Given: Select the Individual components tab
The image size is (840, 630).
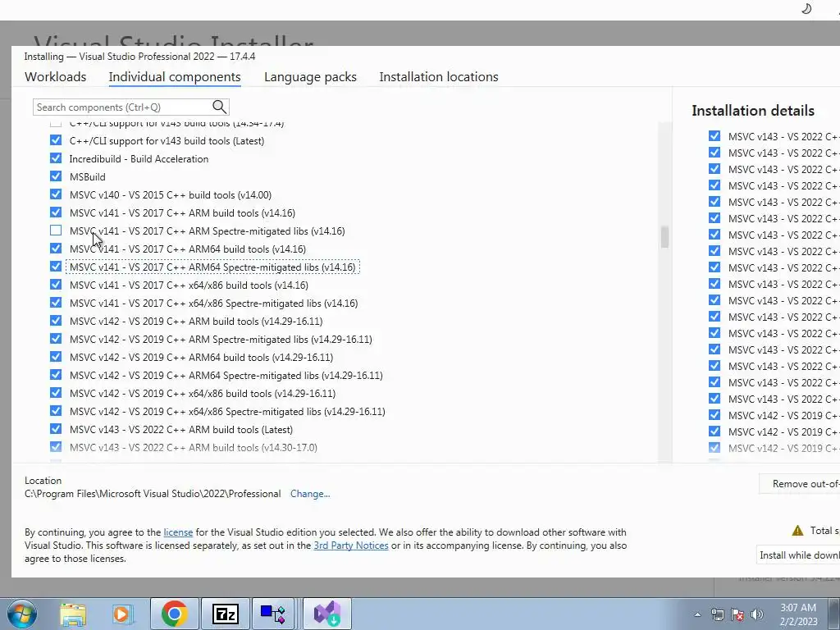Looking at the screenshot, I should tap(175, 76).
